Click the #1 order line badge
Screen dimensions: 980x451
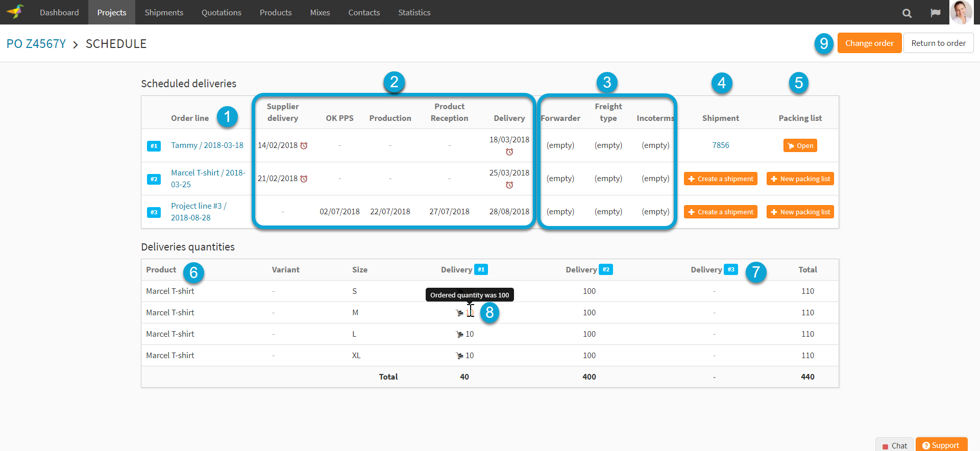tap(154, 146)
